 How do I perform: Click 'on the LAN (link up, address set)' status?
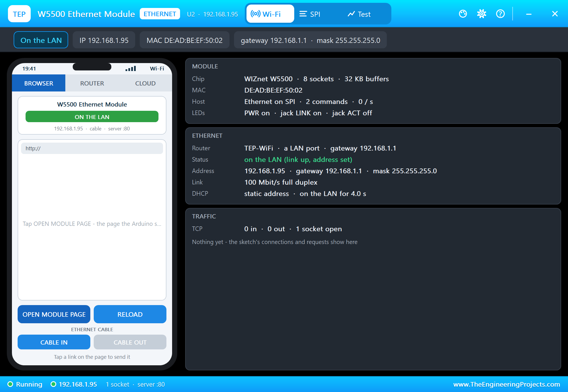298,159
